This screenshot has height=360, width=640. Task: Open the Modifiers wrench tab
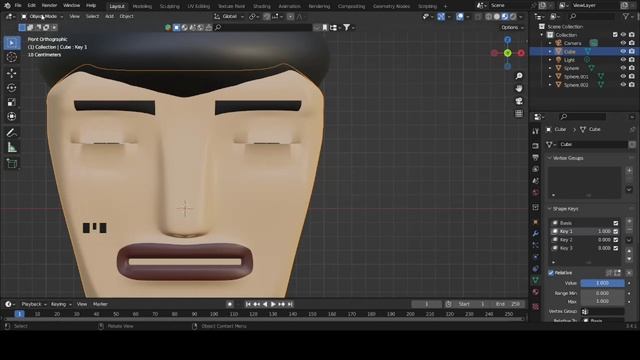pos(536,233)
